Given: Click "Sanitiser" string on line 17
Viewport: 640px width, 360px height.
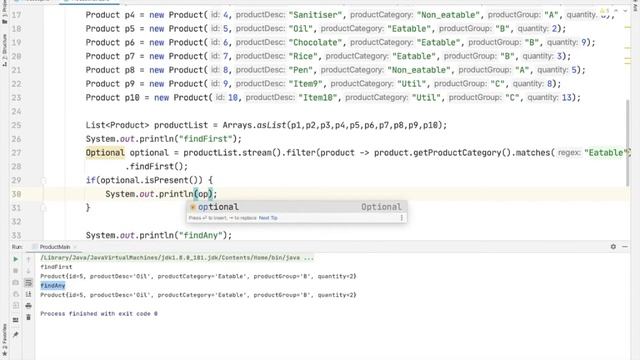Looking at the screenshot, I should tap(315, 15).
